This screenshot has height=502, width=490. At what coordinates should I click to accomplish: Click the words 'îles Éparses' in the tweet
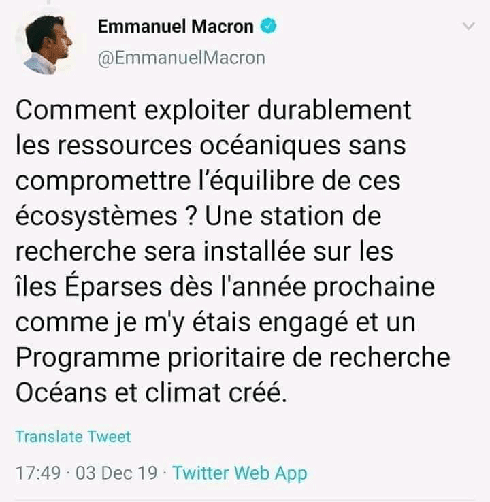point(89,287)
